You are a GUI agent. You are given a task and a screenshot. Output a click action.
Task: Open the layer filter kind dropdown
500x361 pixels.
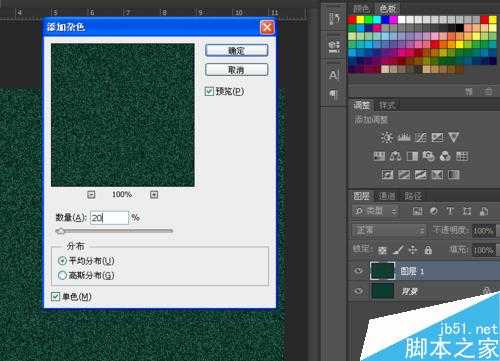click(376, 211)
